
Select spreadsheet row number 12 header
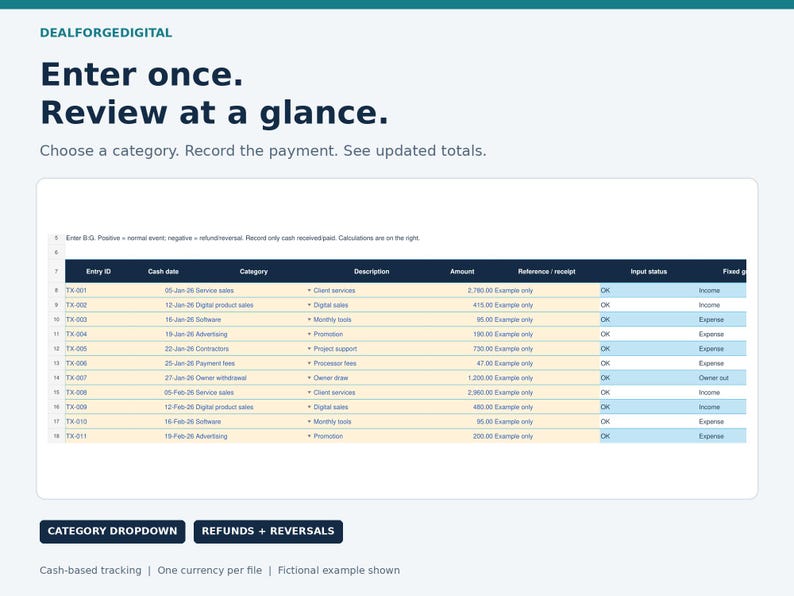[x=56, y=349]
